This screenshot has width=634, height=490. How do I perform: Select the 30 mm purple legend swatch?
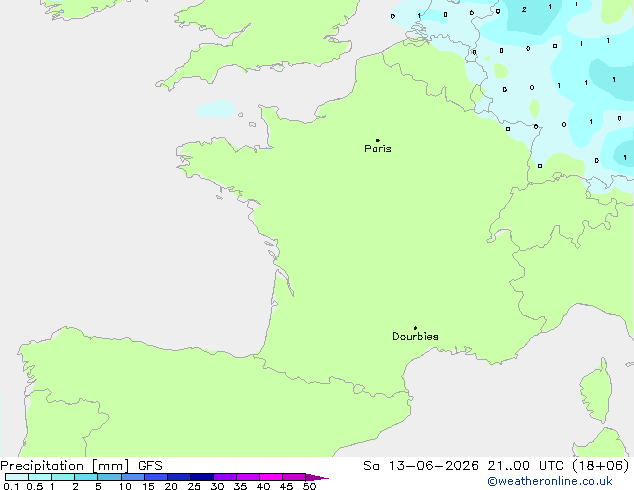tap(224, 477)
